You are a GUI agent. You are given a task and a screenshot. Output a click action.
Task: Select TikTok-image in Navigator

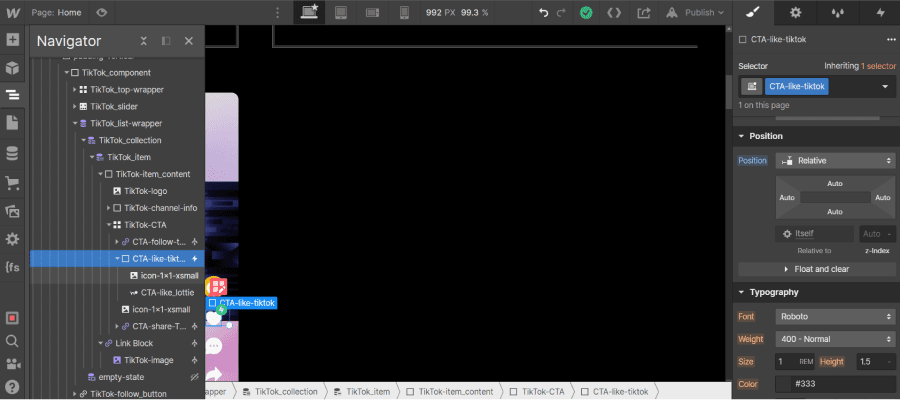[149, 360]
